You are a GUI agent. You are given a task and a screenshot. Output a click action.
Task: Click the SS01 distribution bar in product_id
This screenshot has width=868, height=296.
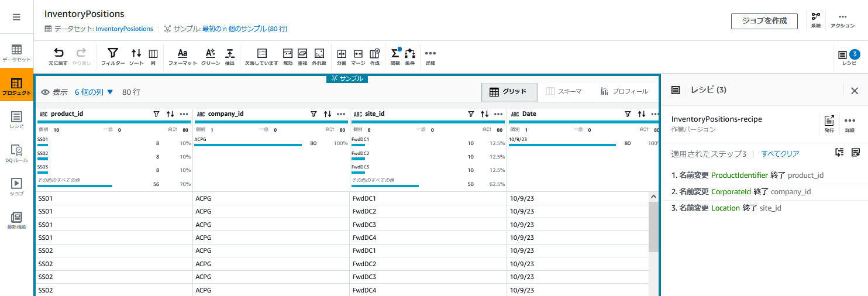click(x=43, y=145)
